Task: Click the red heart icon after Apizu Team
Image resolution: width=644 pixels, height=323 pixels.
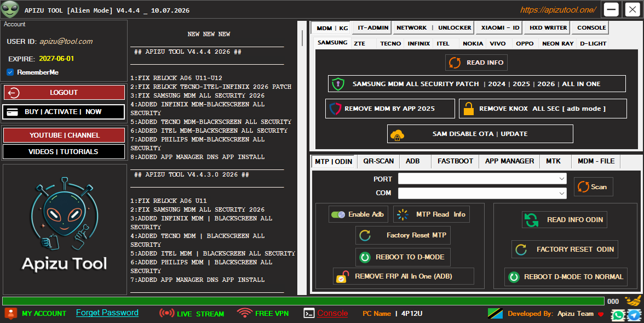Action: click(601, 314)
